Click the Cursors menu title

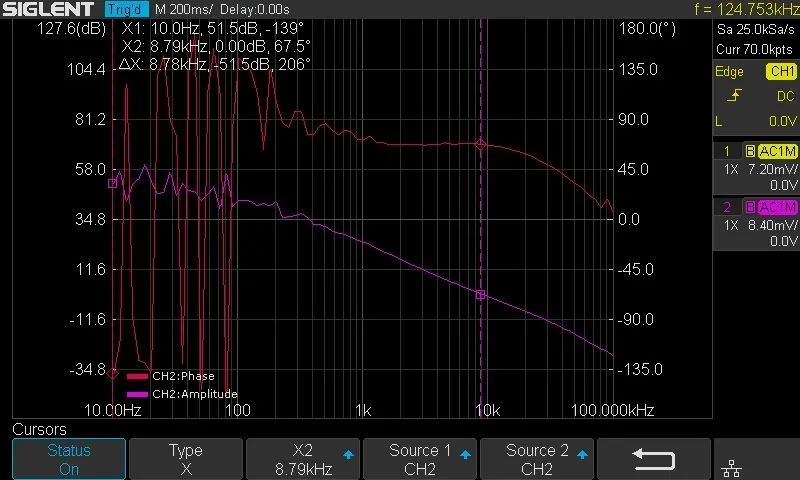click(39, 429)
